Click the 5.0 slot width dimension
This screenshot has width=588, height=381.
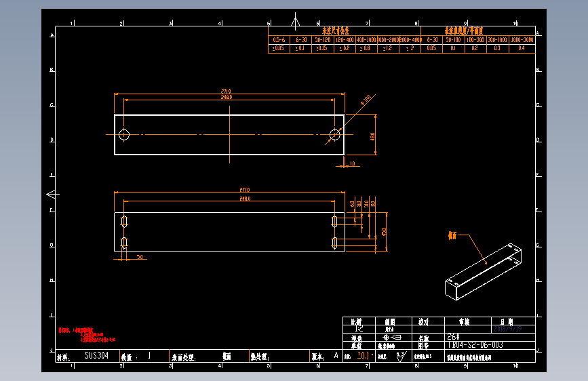[x=140, y=257]
